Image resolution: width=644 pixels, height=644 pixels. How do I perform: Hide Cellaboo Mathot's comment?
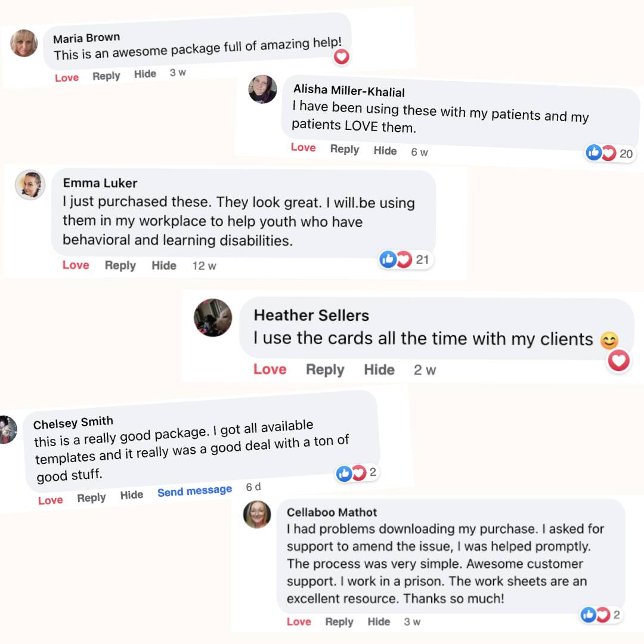click(379, 622)
